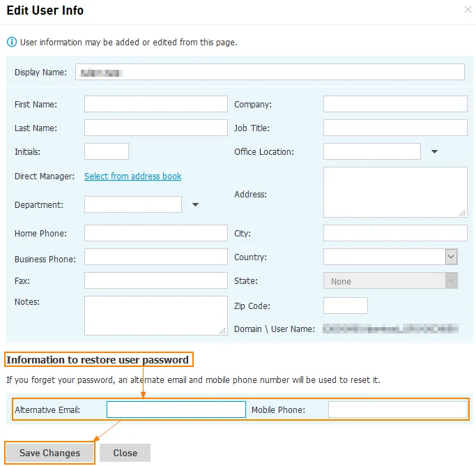Click the Office Location text box

click(372, 151)
